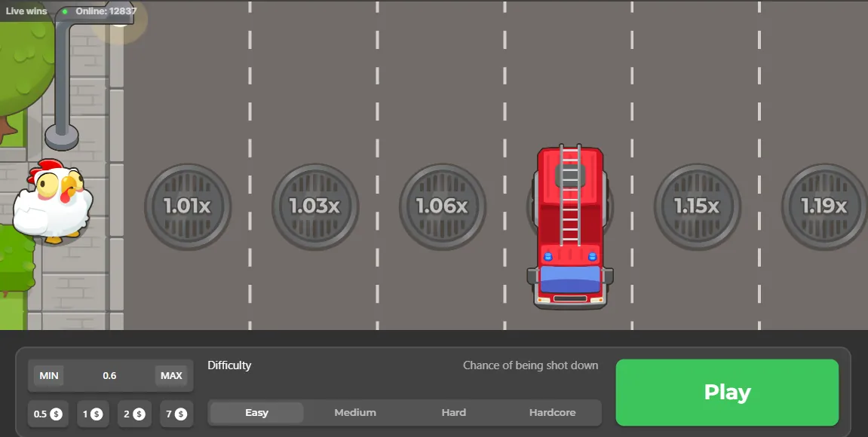Select Medium difficulty
Screen dimensions: 868x437
[x=355, y=413]
